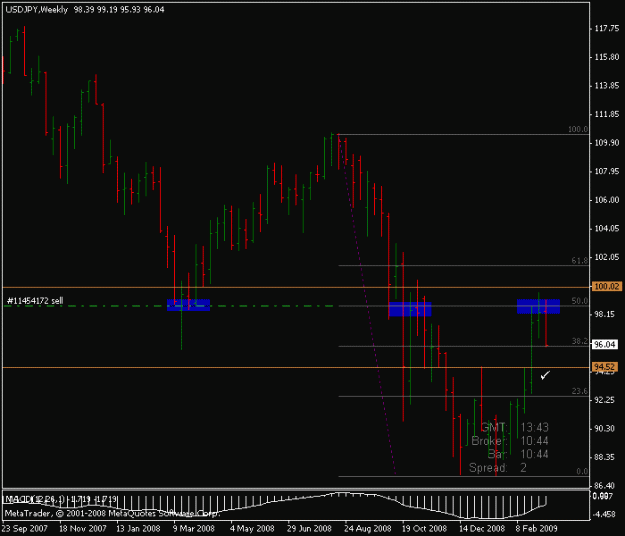Click the 88.35 price scale label

pyautogui.click(x=605, y=457)
